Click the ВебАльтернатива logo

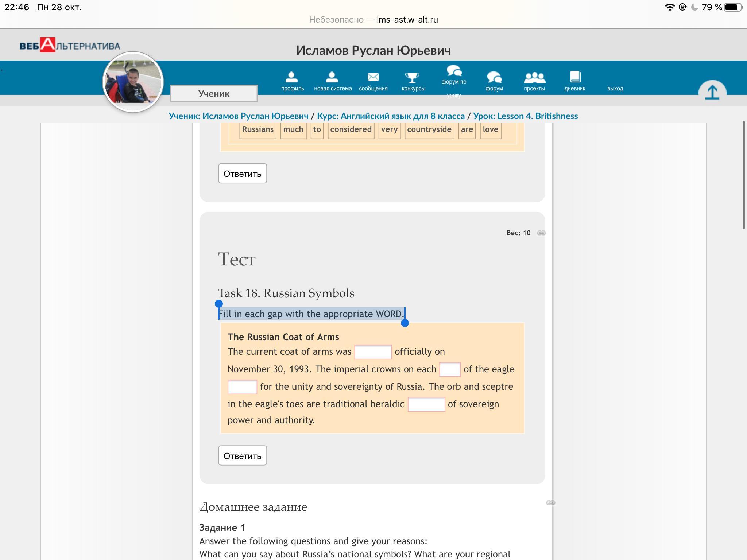tap(70, 45)
